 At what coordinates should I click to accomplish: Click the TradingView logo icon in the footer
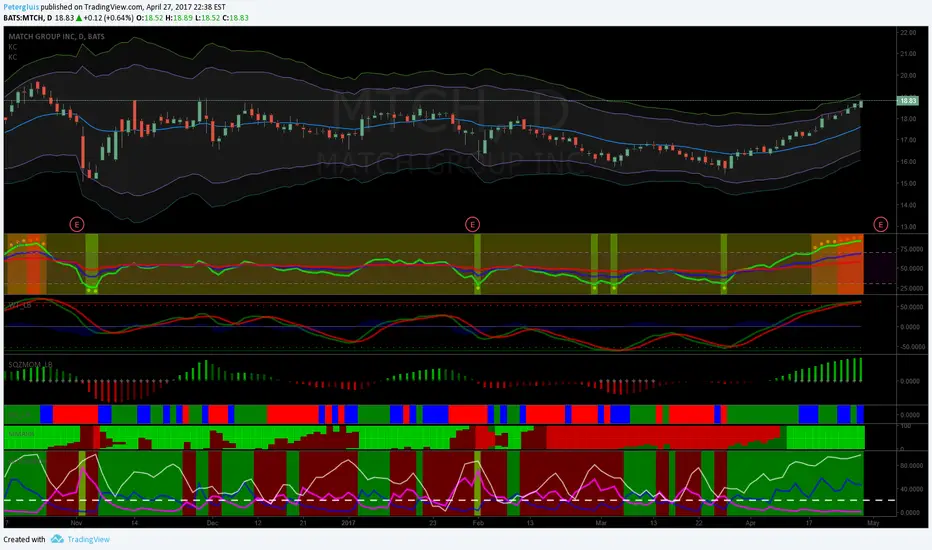pos(57,539)
